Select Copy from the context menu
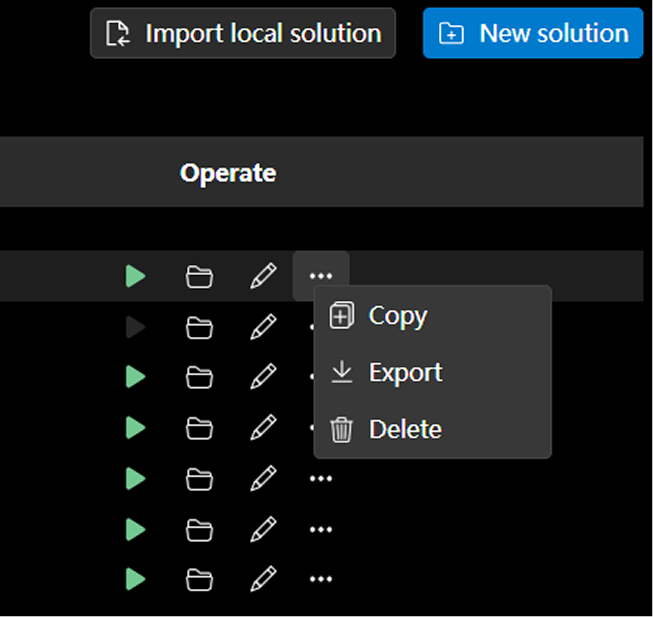Screen dimensions: 653x617 point(397,316)
